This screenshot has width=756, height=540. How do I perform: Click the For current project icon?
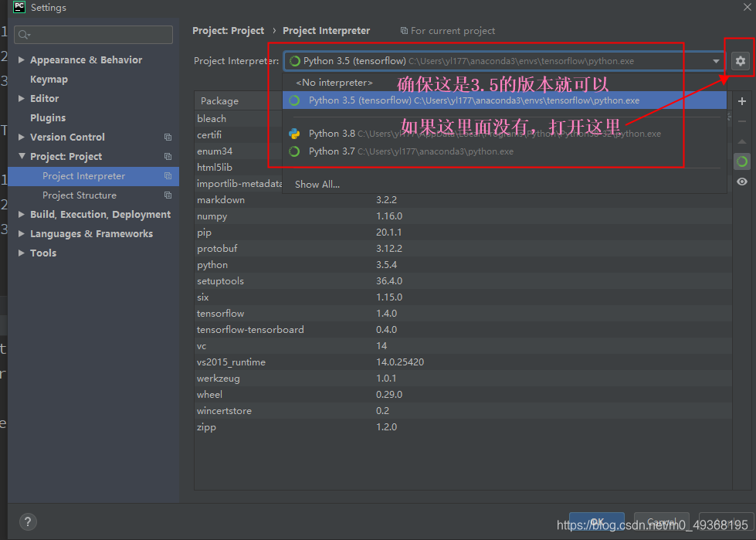[404, 31]
